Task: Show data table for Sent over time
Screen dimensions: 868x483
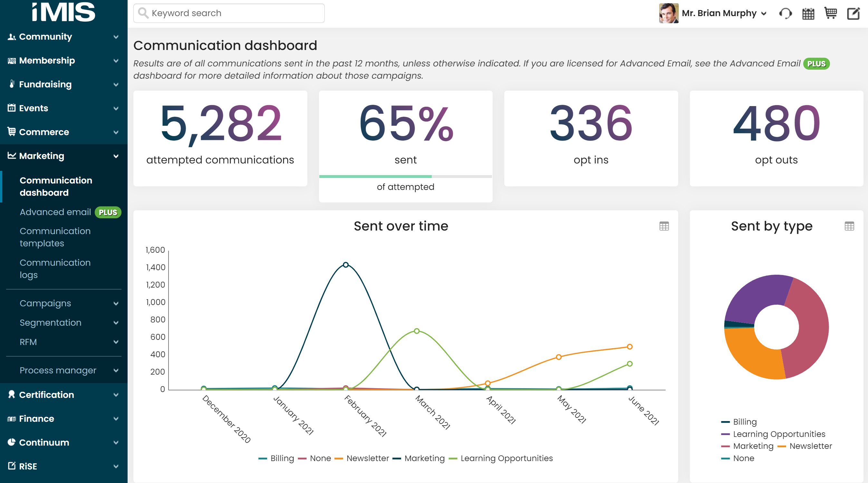Action: 664,226
